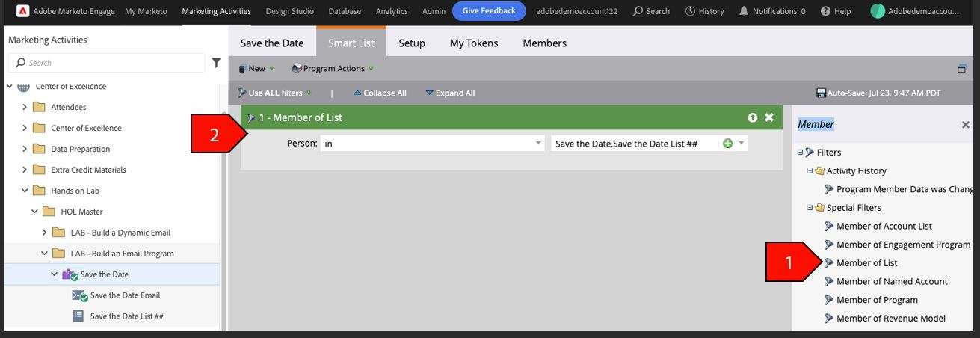Click Program Member Data was Changed filter icon

(x=829, y=189)
